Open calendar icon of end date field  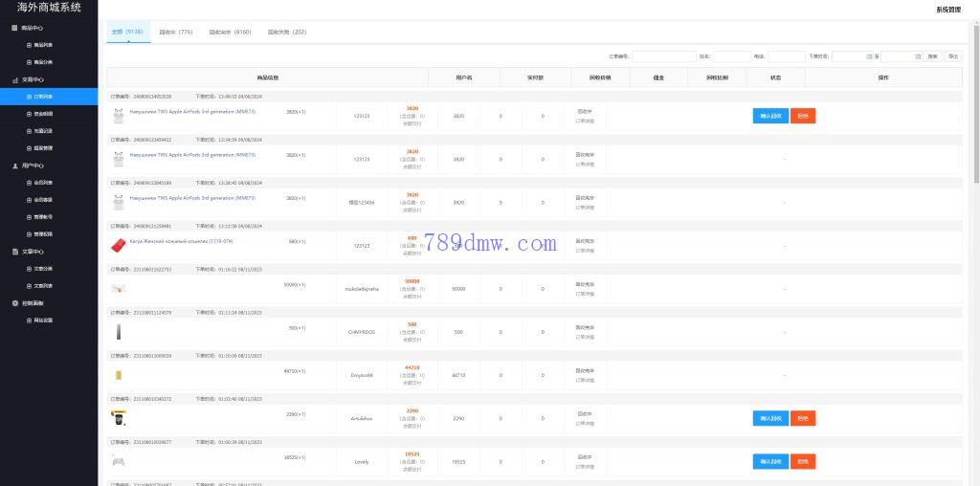[x=917, y=56]
